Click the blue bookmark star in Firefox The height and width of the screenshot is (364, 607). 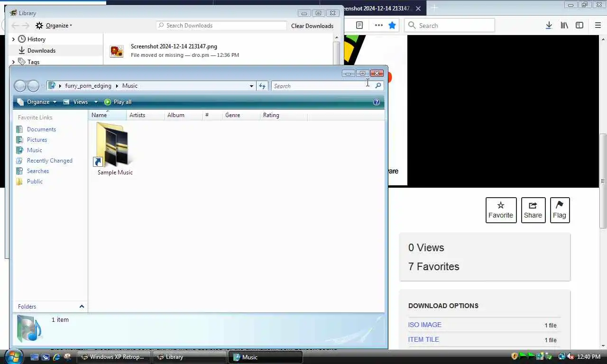pyautogui.click(x=392, y=25)
